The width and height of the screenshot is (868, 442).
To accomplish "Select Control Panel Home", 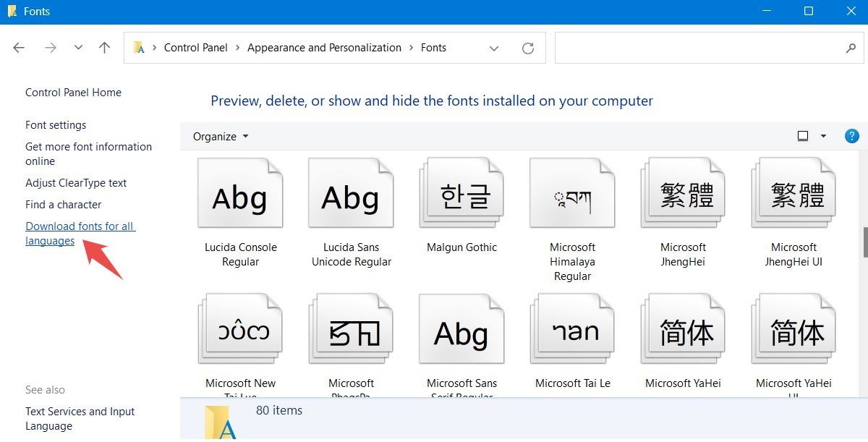I will coord(73,92).
